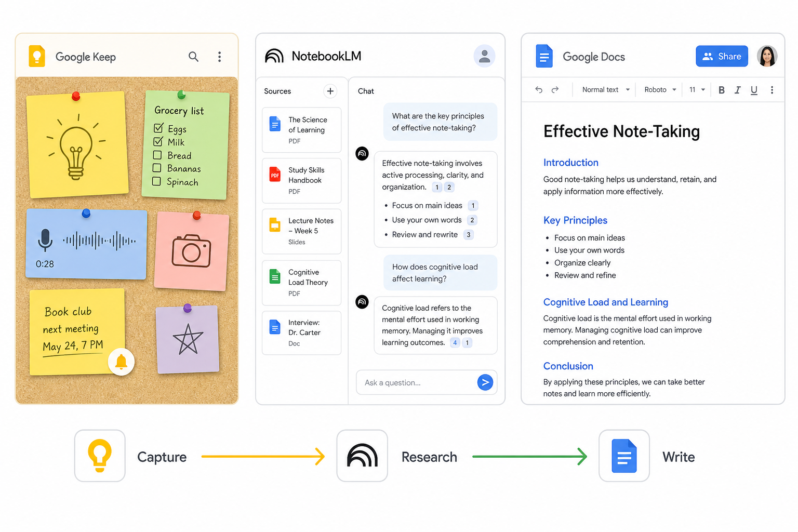
Task: Click the 'How does cognitive load' question bubble
Action: [440, 273]
